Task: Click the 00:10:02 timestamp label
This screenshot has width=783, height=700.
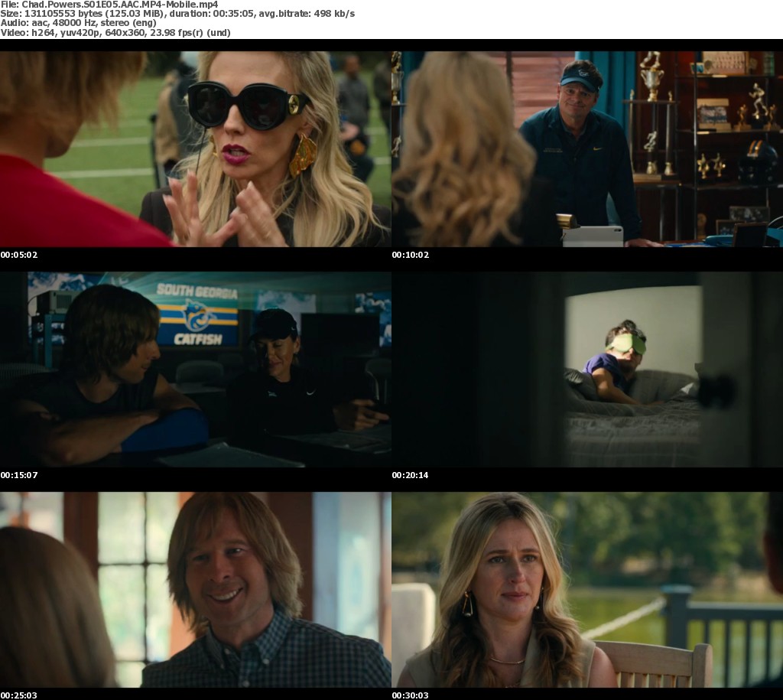Action: tap(411, 255)
